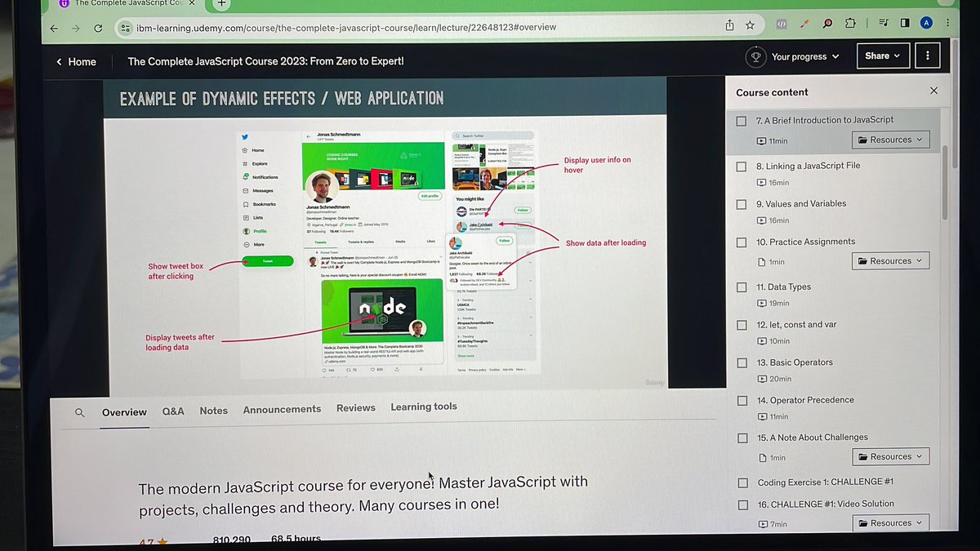The height and width of the screenshot is (551, 980).
Task: View the Announcements tab
Action: click(282, 409)
